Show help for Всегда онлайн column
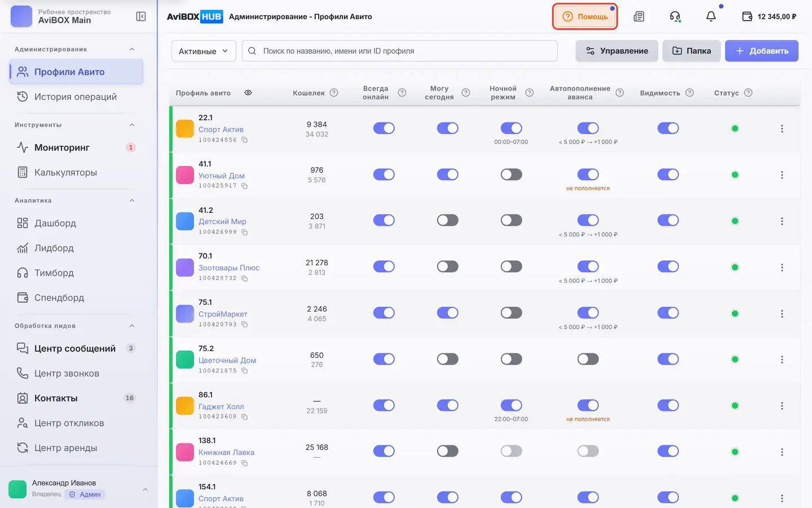 click(402, 93)
